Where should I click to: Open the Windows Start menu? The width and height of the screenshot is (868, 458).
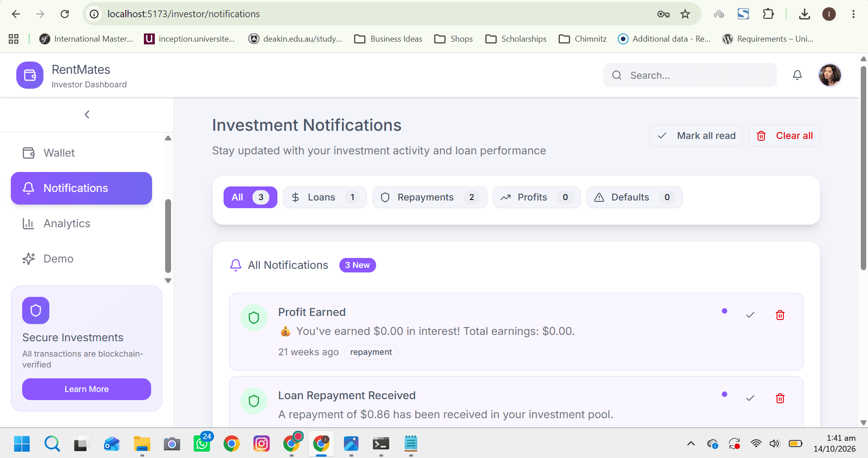(x=22, y=444)
